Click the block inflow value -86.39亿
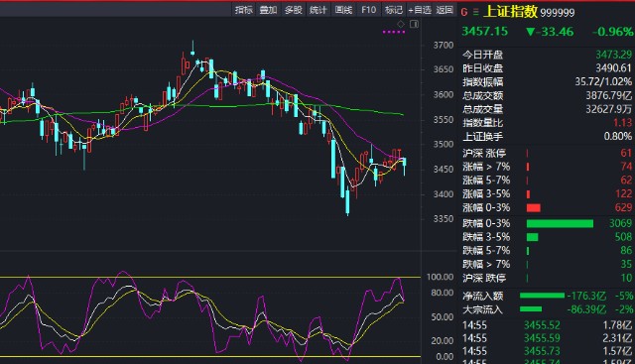 click(x=586, y=309)
